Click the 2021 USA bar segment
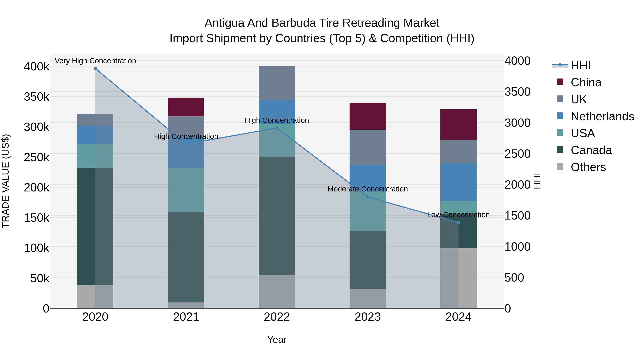 point(186,190)
